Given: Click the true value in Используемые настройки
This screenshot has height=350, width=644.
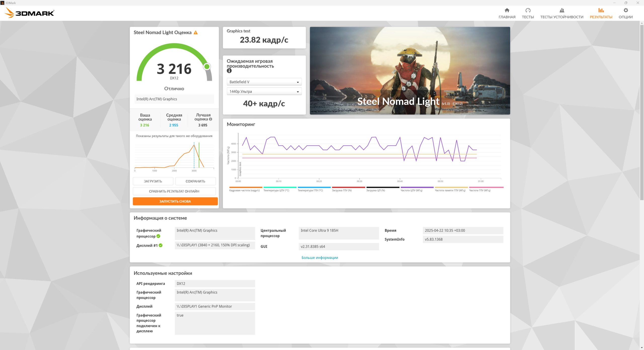Looking at the screenshot, I should 215,323.
